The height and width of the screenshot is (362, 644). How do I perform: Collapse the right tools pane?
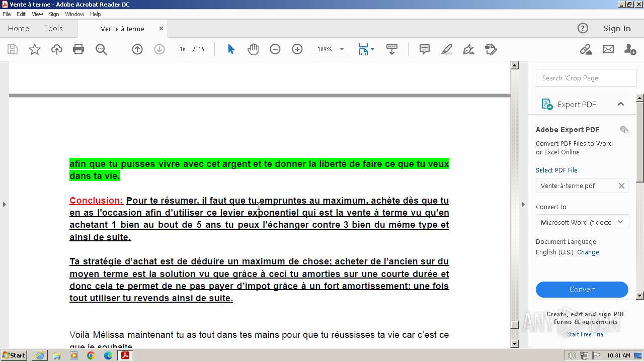coord(523,204)
